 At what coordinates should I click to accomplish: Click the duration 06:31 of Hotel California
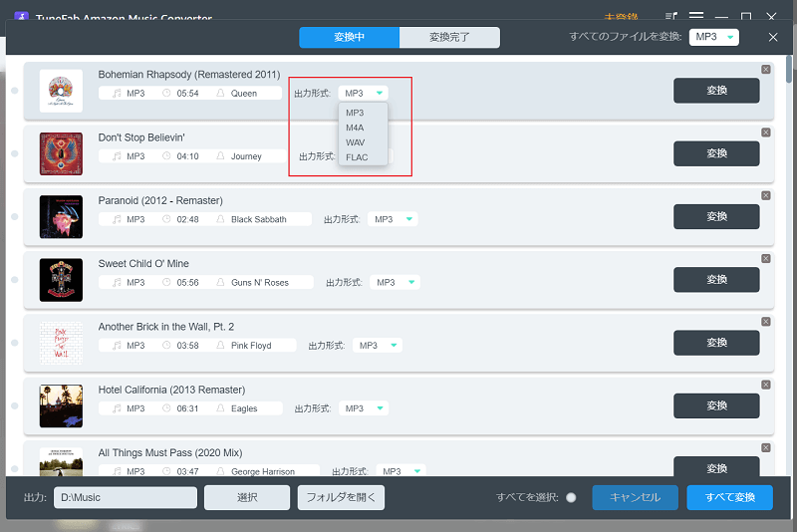187,408
